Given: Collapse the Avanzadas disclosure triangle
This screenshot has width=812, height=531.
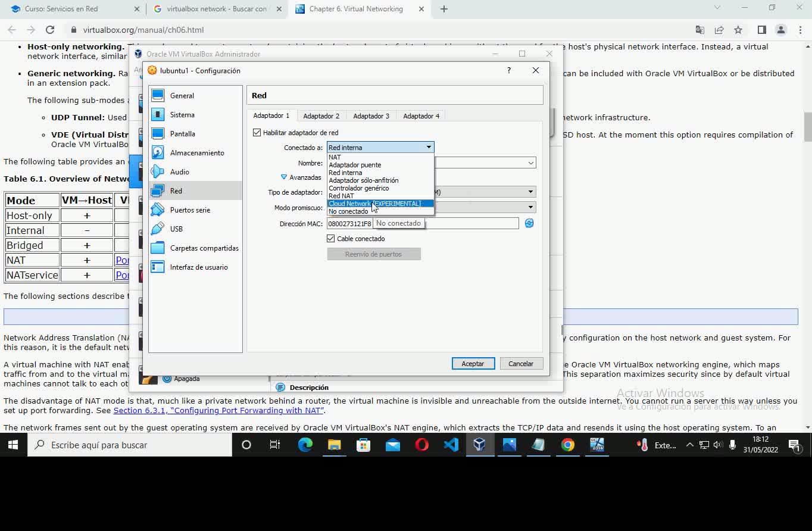Looking at the screenshot, I should pyautogui.click(x=284, y=177).
